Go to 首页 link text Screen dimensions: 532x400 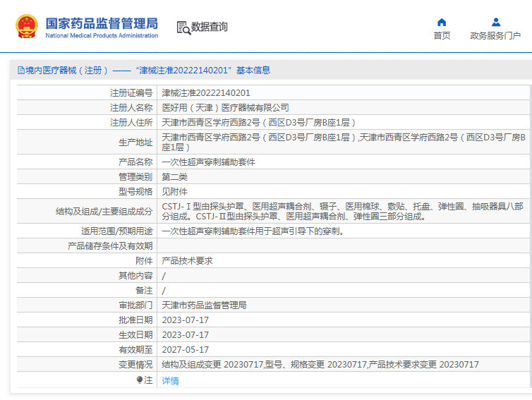442,35
